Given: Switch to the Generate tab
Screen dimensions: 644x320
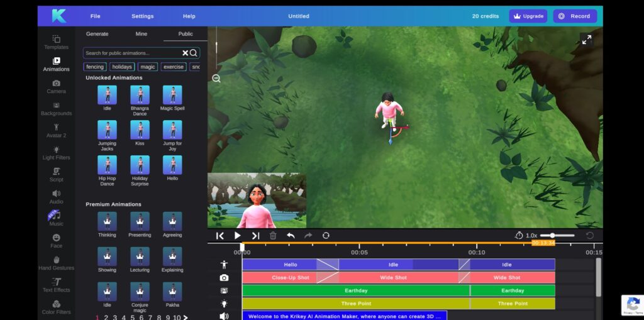Looking at the screenshot, I should click(97, 34).
